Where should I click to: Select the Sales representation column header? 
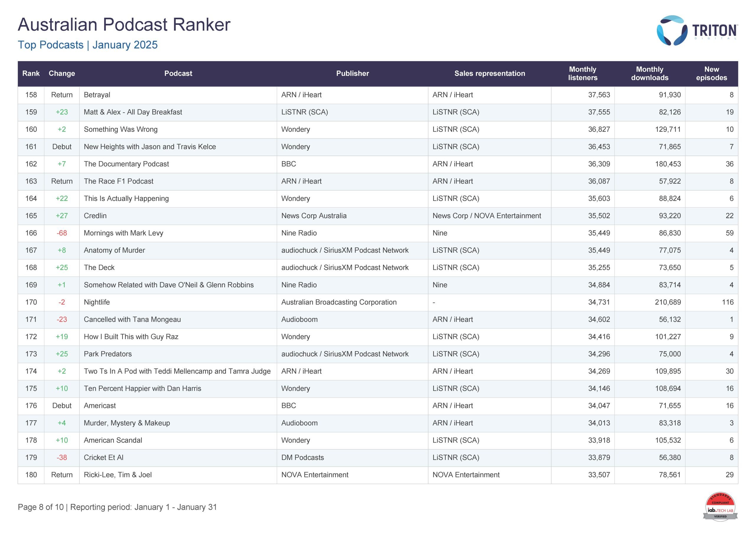[490, 74]
